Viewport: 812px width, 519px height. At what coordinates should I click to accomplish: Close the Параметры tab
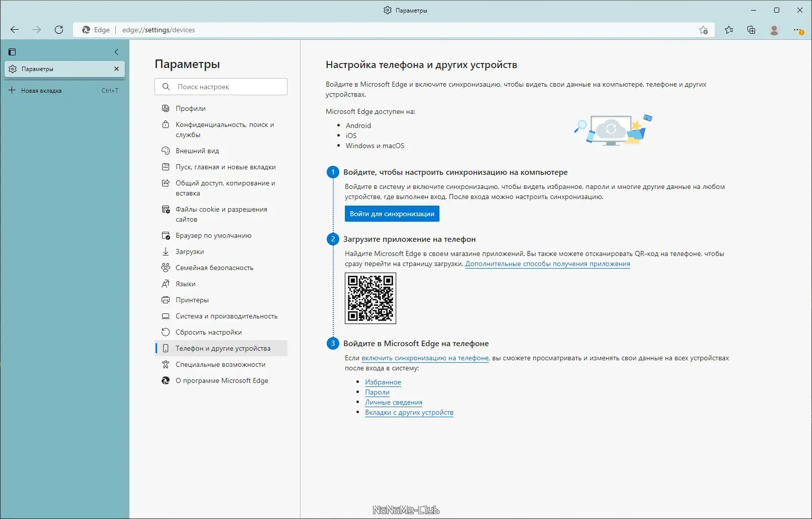[116, 69]
